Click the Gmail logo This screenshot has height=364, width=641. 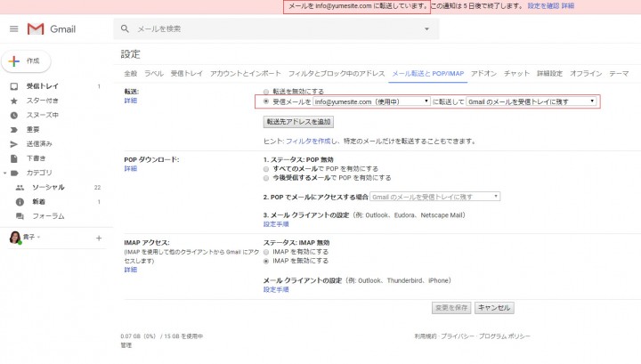(x=52, y=29)
